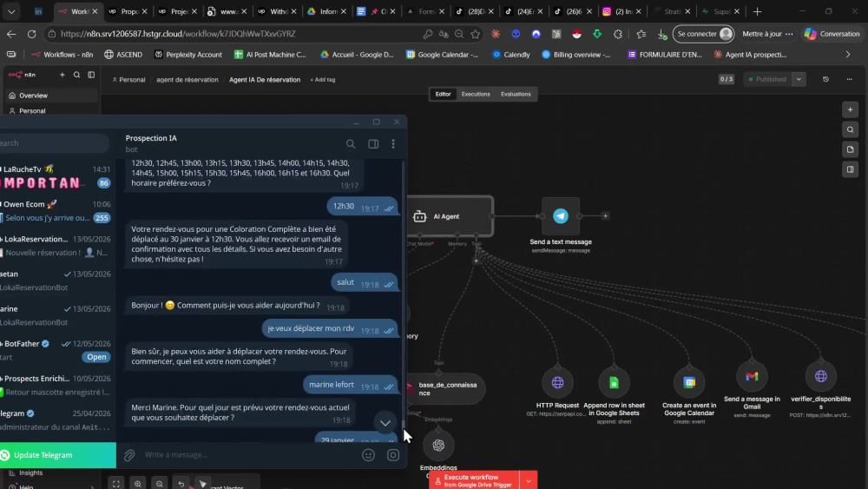
Task: Focus the Write a message field
Action: click(x=249, y=454)
